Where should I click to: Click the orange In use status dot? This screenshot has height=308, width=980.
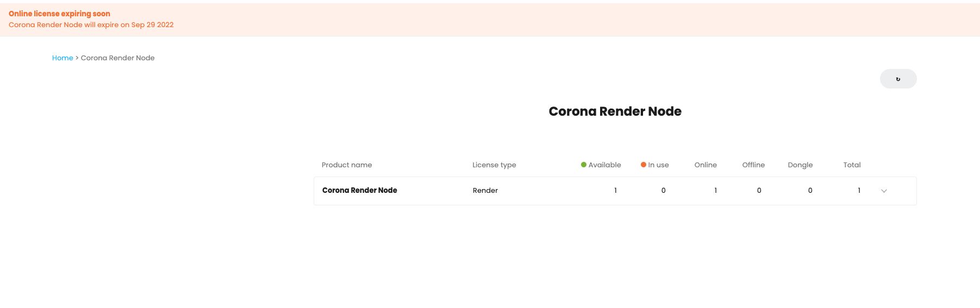(x=644, y=165)
